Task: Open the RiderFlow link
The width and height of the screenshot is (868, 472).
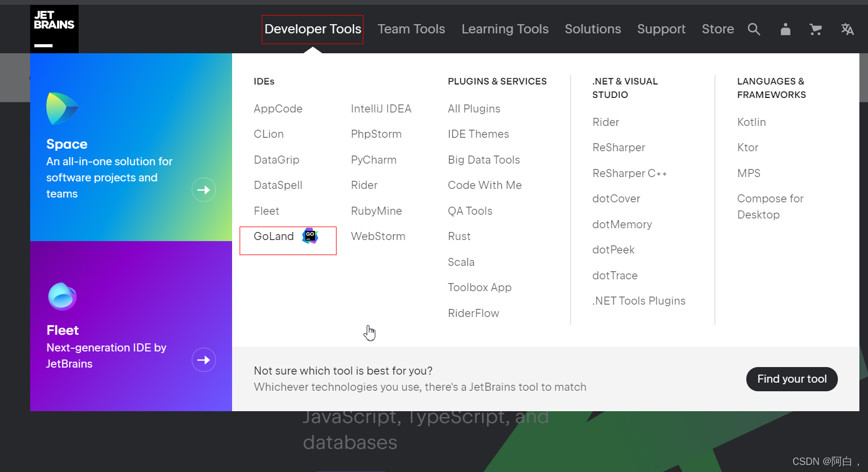Action: coord(473,313)
